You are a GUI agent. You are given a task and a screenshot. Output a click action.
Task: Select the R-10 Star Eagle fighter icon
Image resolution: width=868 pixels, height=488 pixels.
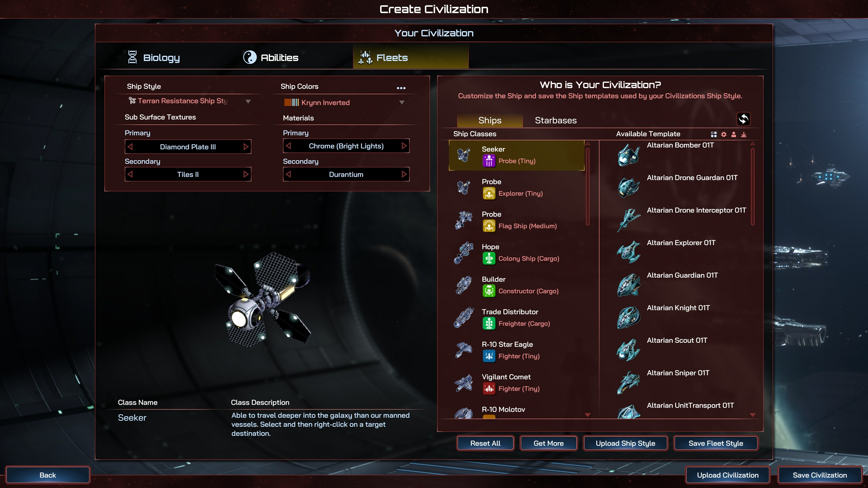464,350
